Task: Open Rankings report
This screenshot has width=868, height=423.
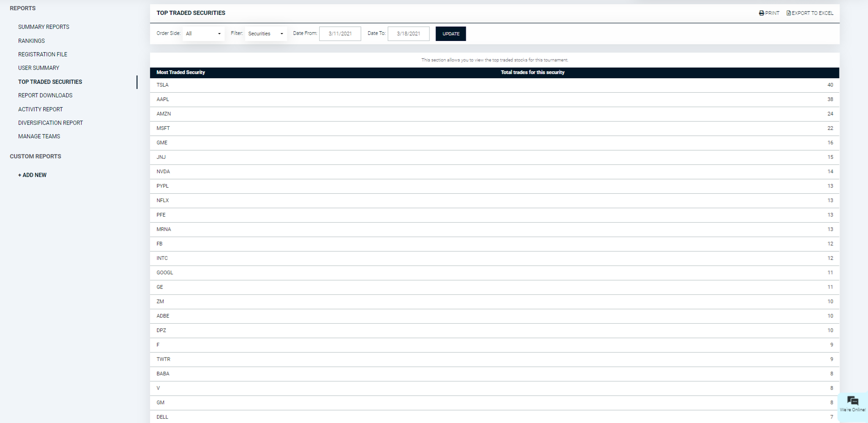Action: pos(32,41)
